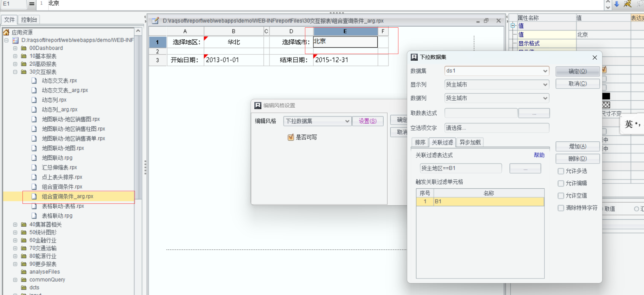Collapse the 值 property group
Viewport: 644px width, 295px height.
coord(513,26)
